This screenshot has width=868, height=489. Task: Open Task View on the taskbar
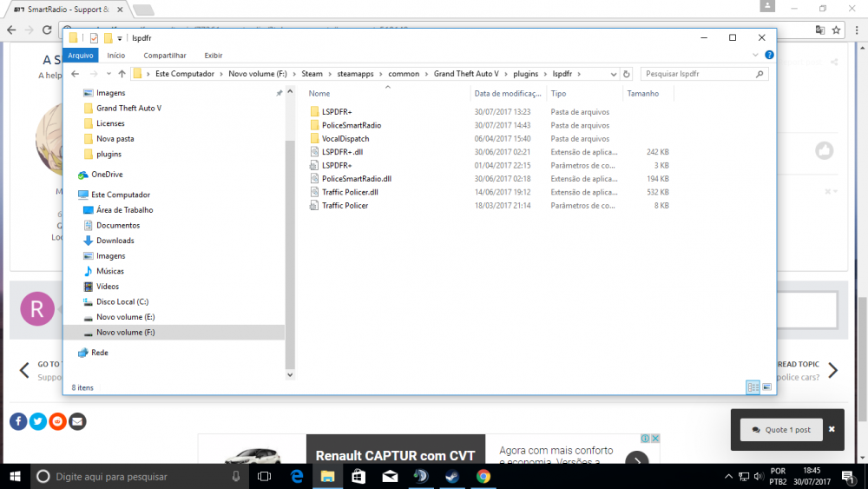(265, 476)
